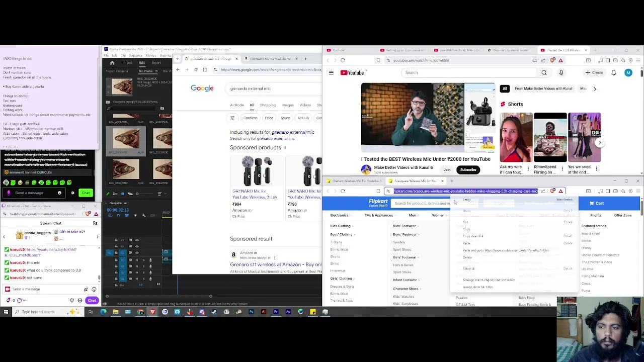The height and width of the screenshot is (362, 644).
Task: Click YouTube Create button
Action: click(x=594, y=73)
